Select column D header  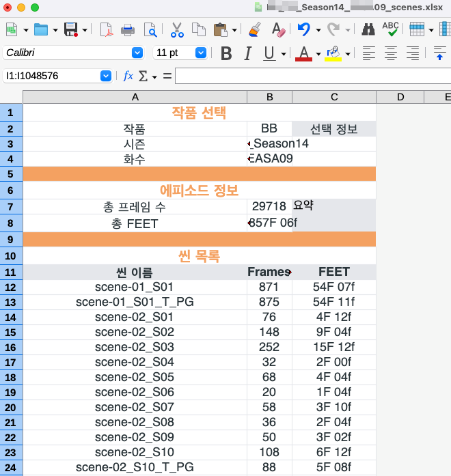coord(400,97)
